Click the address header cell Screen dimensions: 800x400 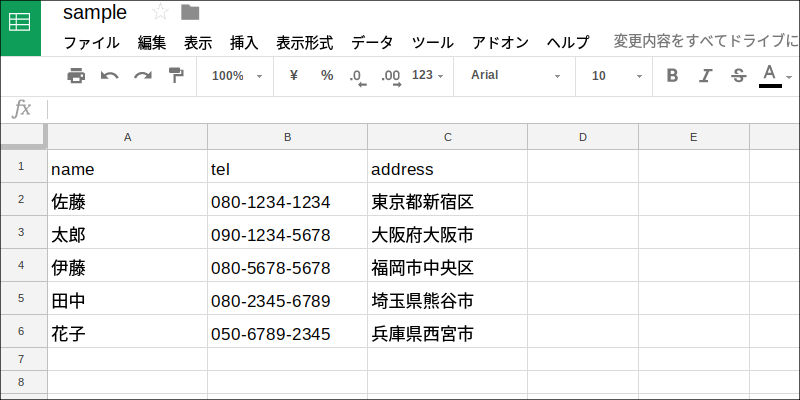coord(447,166)
